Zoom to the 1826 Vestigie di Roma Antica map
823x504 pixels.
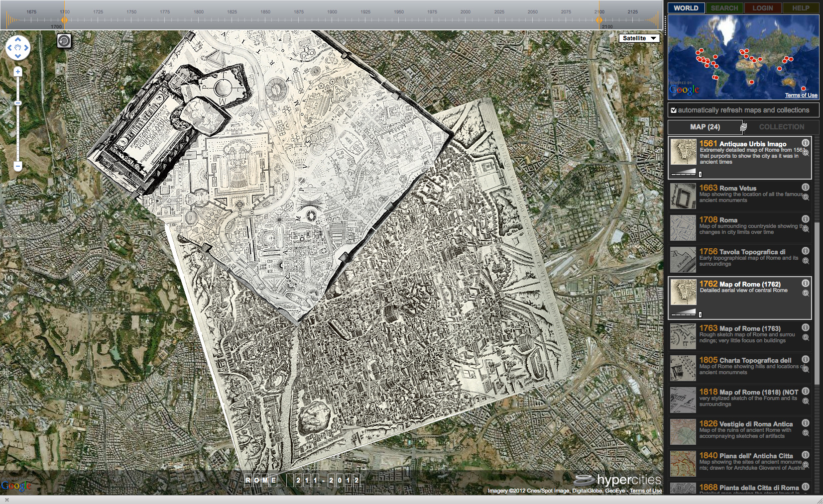point(806,433)
